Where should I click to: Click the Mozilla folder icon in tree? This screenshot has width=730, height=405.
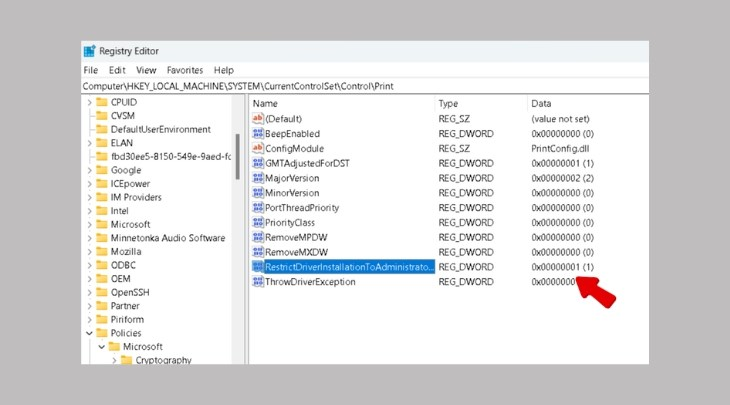[x=101, y=252]
